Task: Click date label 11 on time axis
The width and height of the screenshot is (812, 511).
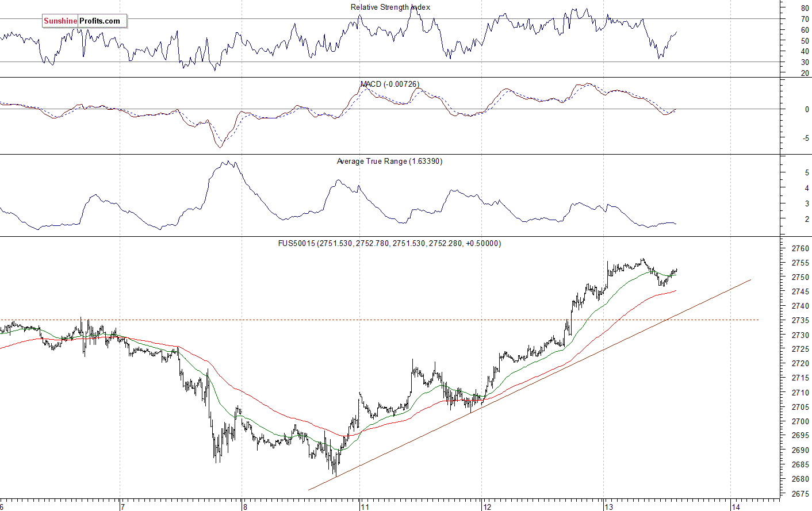Action: (365, 507)
